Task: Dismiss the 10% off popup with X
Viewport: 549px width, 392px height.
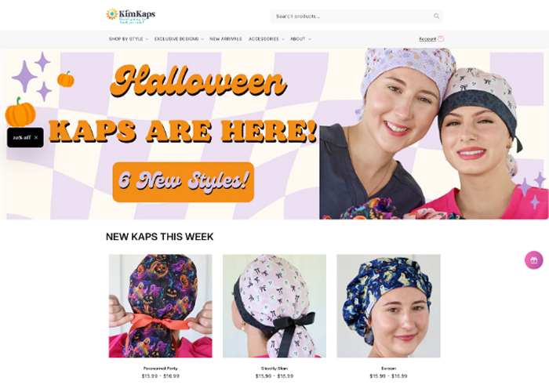Action: click(36, 137)
